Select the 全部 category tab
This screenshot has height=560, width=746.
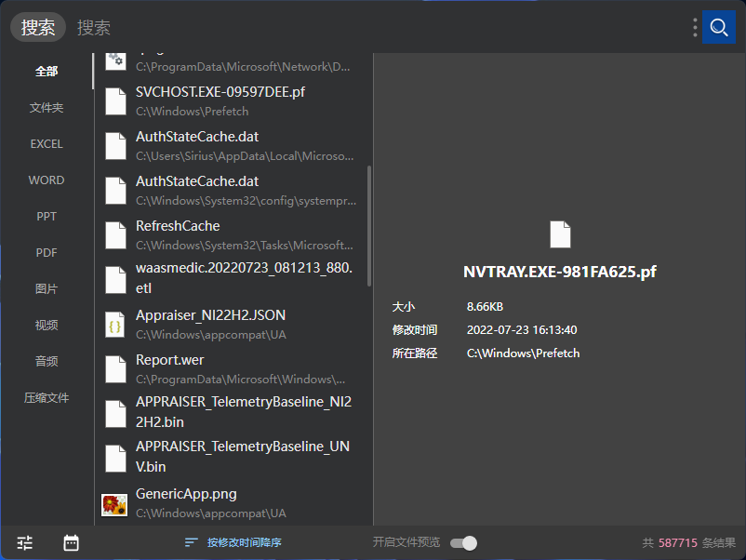tap(47, 72)
